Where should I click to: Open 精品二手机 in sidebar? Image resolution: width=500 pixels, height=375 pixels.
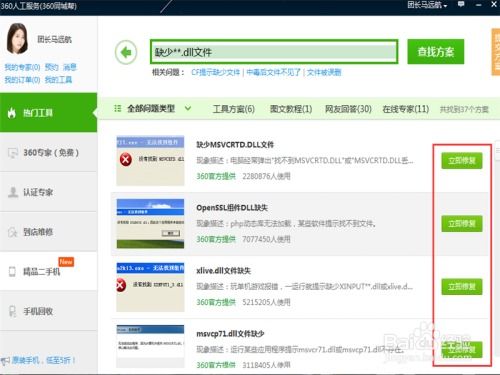48,271
